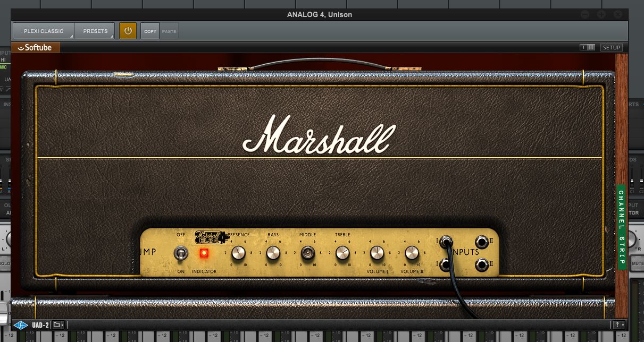This screenshot has width=644, height=342.
Task: Click the ANALOG 4, Unison window title
Action: tap(319, 14)
